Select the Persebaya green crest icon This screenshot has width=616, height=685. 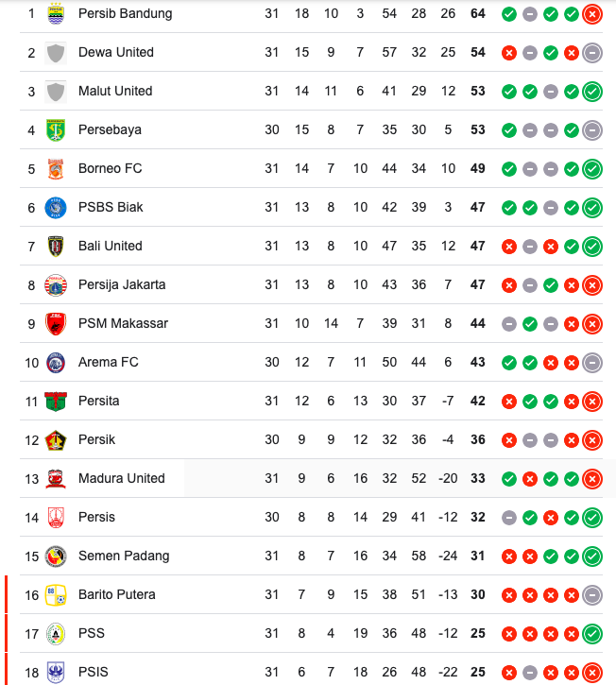pyautogui.click(x=56, y=130)
